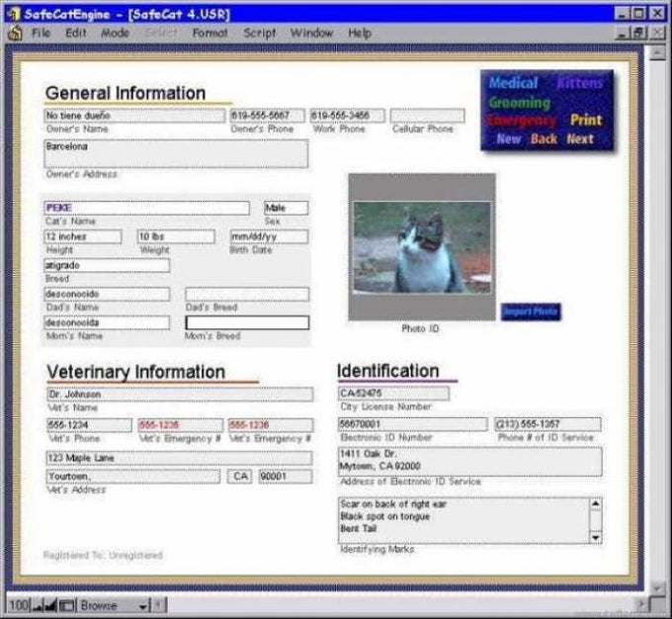The width and height of the screenshot is (672, 619).
Task: Click the Print button
Action: 586,120
